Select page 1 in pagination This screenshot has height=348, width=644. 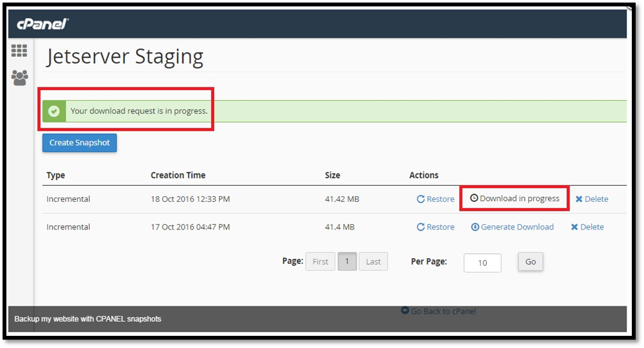(347, 261)
